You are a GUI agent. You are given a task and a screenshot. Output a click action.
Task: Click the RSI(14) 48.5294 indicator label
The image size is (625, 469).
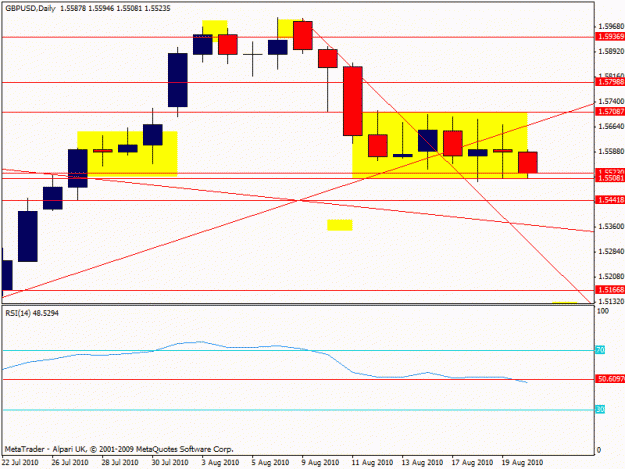coord(32,313)
